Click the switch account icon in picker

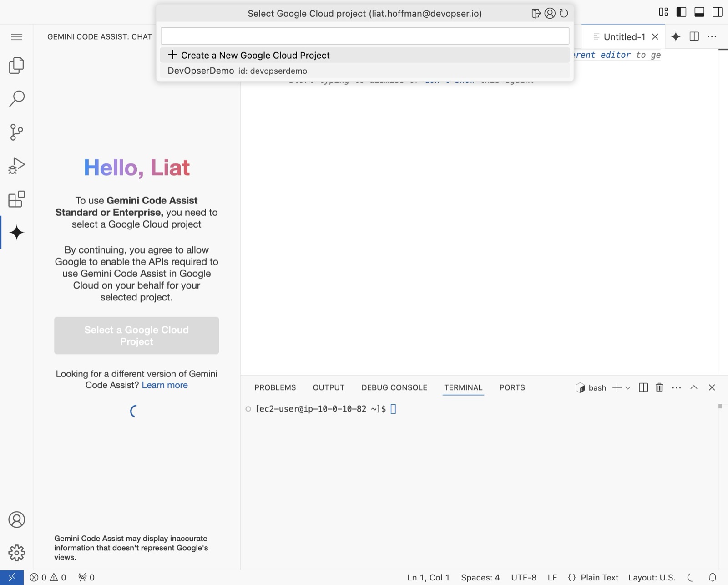[550, 14]
